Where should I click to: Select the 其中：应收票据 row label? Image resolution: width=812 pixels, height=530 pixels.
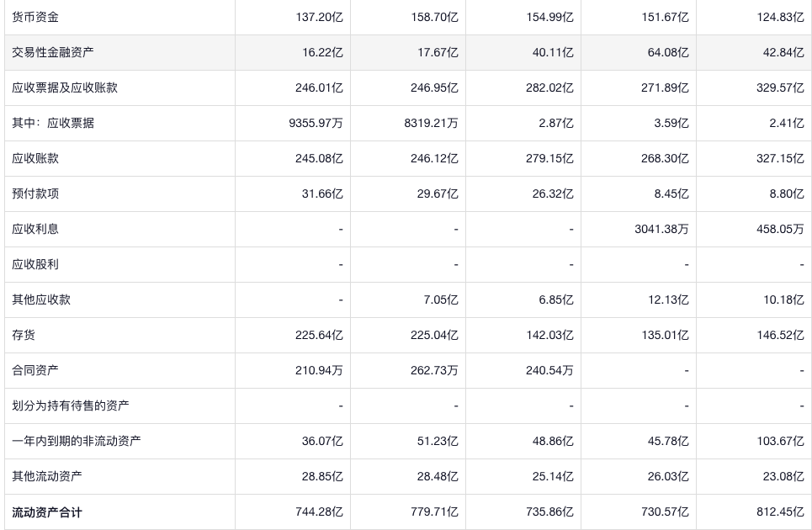coord(53,123)
